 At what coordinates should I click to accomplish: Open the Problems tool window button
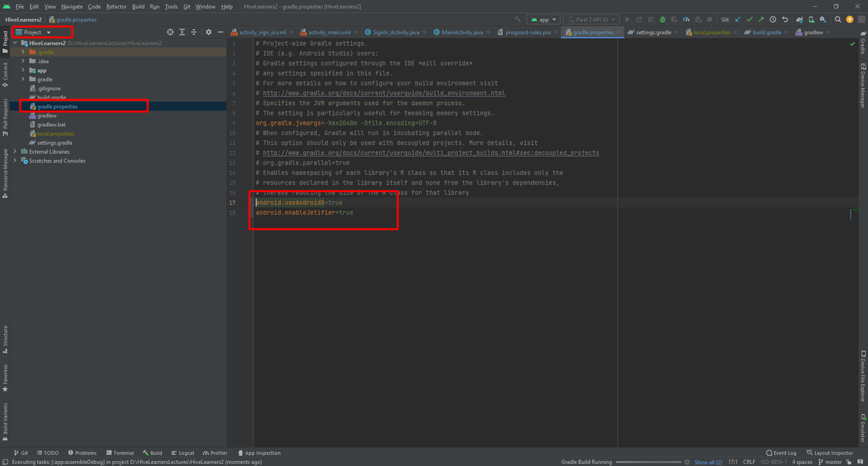82,453
